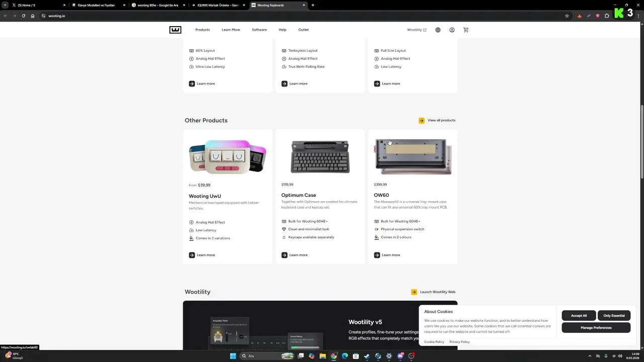Open the Chrome extensions puzzle icon
The height and width of the screenshot is (362, 644).
pos(607,16)
